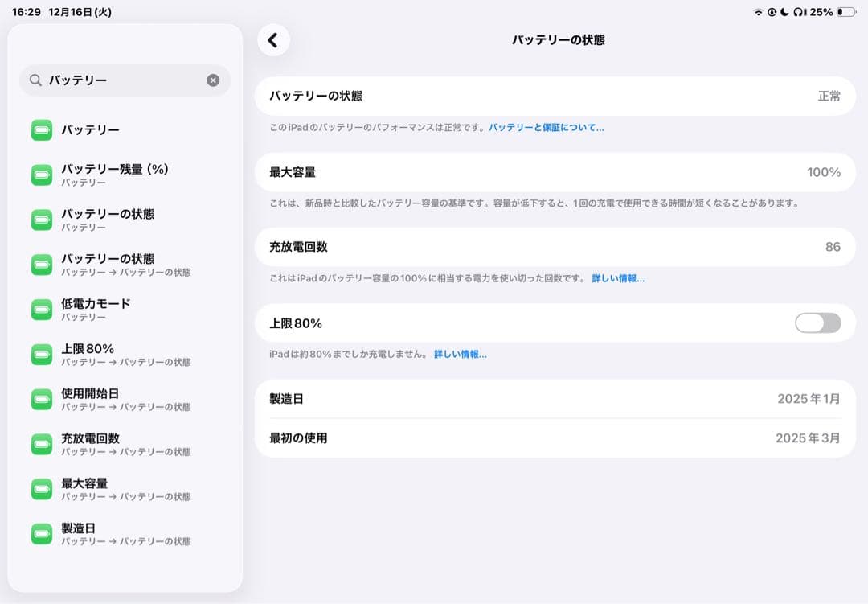
Task: Tap the back chevron at top left
Action: [273, 39]
